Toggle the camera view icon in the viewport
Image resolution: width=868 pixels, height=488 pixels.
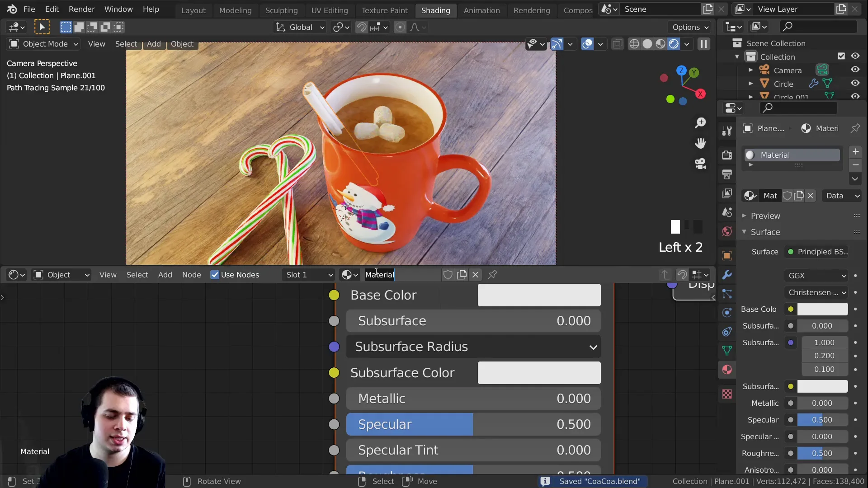click(x=700, y=164)
